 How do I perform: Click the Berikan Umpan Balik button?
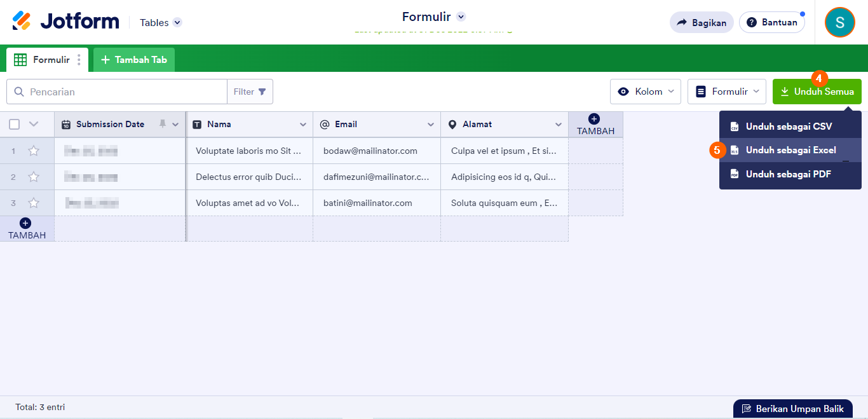(x=792, y=408)
